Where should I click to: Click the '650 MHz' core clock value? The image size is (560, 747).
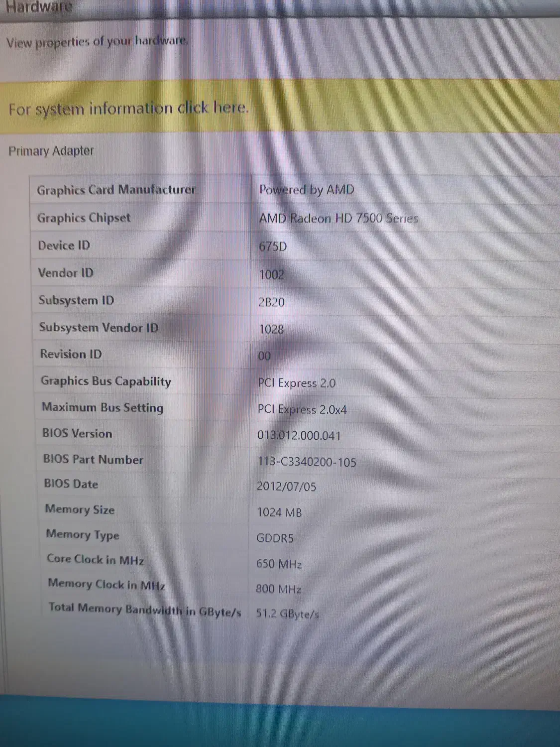[279, 564]
